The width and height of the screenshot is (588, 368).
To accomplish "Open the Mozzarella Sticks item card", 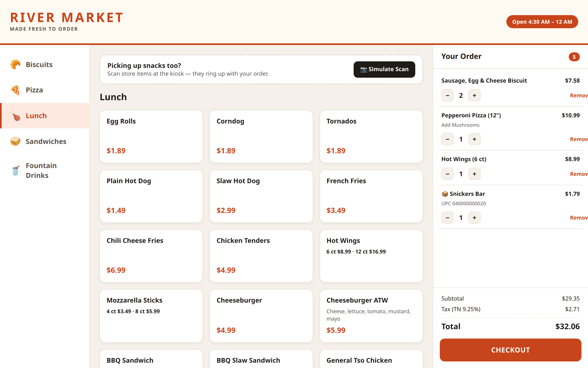I will pos(151,316).
